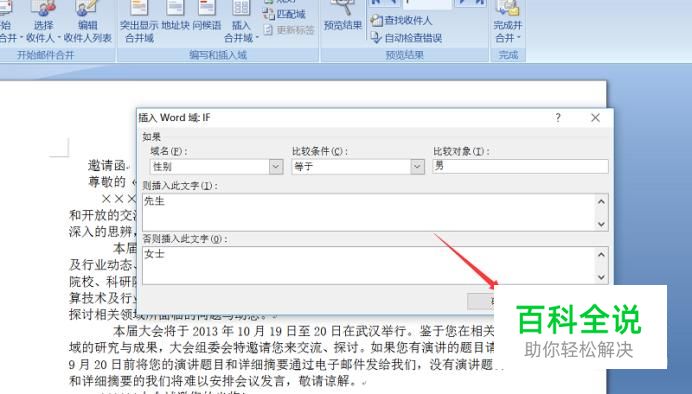Open the 完成并合并 finish menu
The width and height of the screenshot is (692, 394).
point(508,22)
